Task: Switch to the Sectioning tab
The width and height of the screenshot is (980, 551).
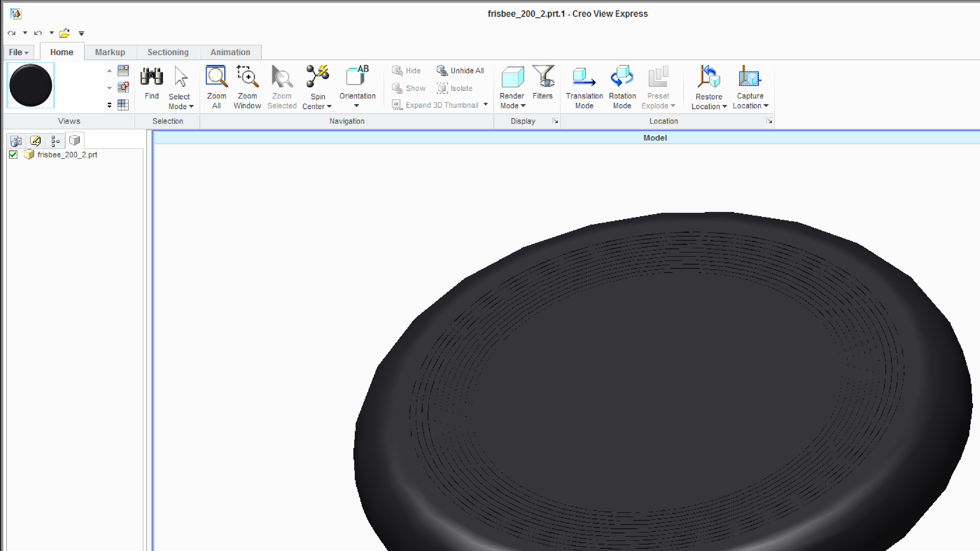Action: pos(168,52)
